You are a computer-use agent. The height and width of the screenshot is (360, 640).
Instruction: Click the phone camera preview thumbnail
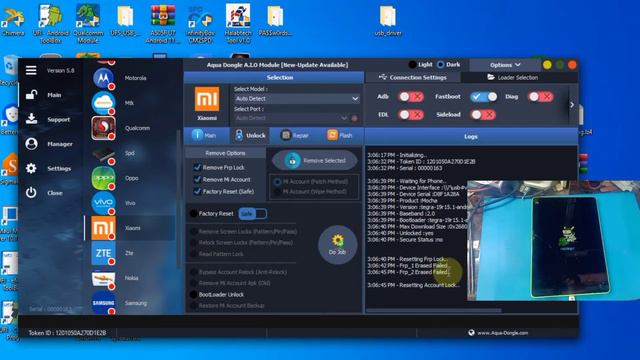554,240
